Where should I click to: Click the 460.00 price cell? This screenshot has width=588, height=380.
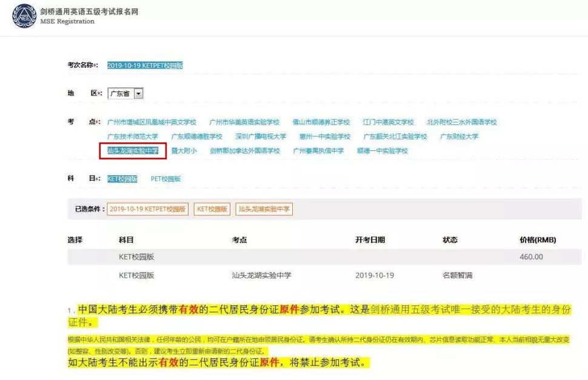(531, 257)
